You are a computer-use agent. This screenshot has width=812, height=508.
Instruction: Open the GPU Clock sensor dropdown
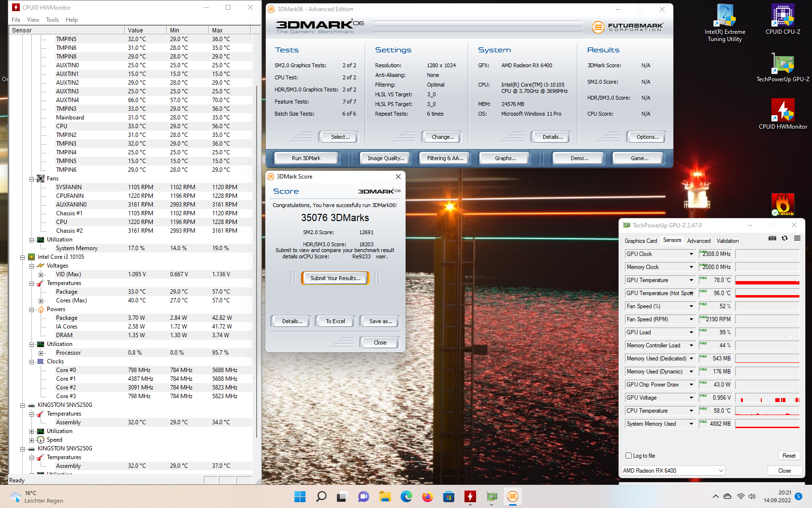point(691,254)
